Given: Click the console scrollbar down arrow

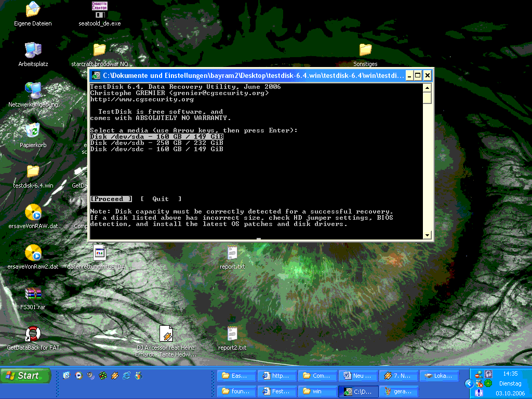Looking at the screenshot, I should 427,235.
